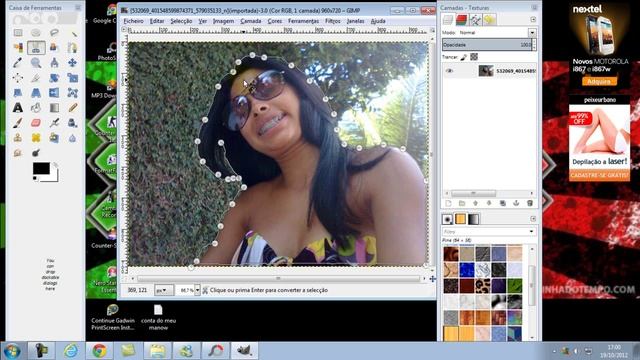The width and height of the screenshot is (640, 360).
Task: Delete the layer trash button
Action: (530, 203)
